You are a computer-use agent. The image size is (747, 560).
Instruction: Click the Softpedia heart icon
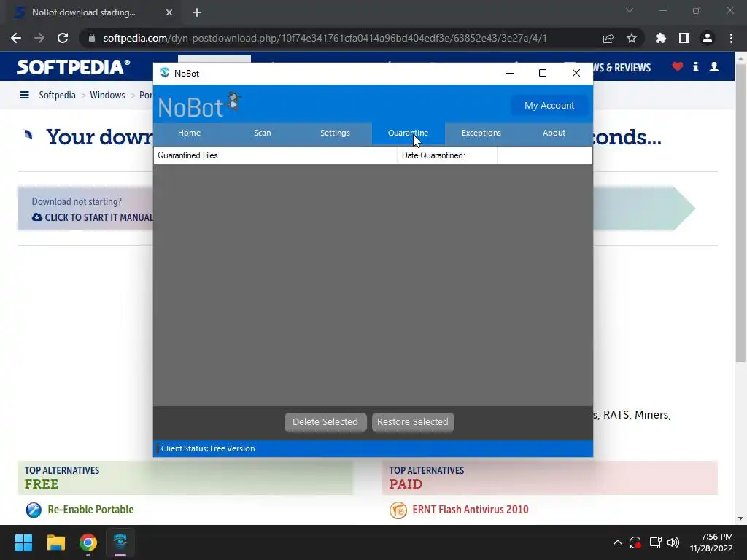click(678, 66)
